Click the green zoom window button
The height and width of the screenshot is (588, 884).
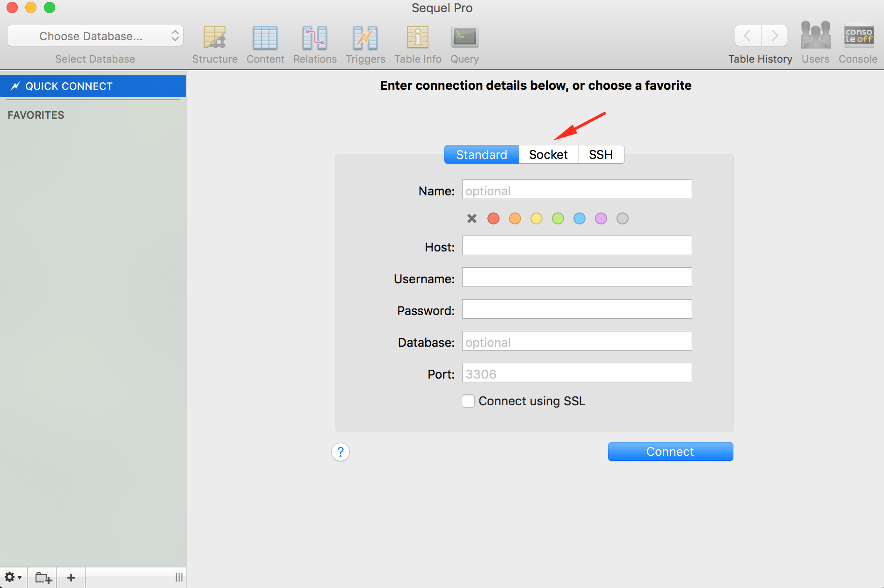(x=50, y=7)
